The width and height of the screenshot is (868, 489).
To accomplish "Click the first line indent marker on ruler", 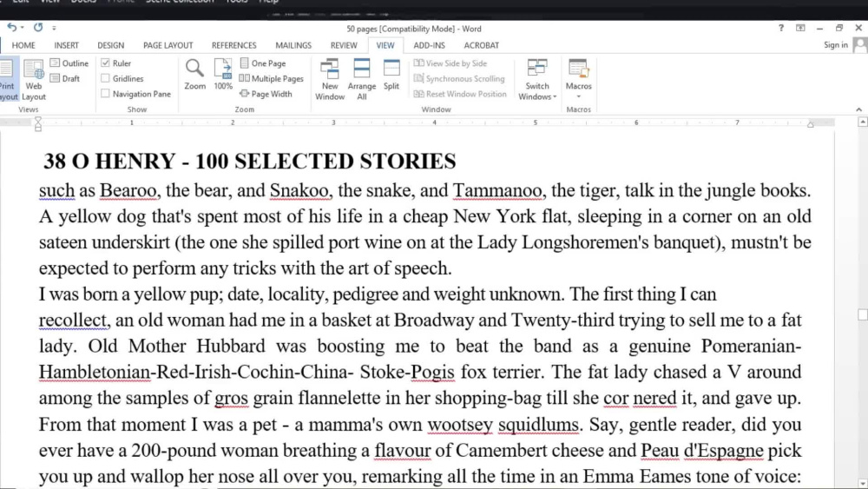I will tap(37, 120).
